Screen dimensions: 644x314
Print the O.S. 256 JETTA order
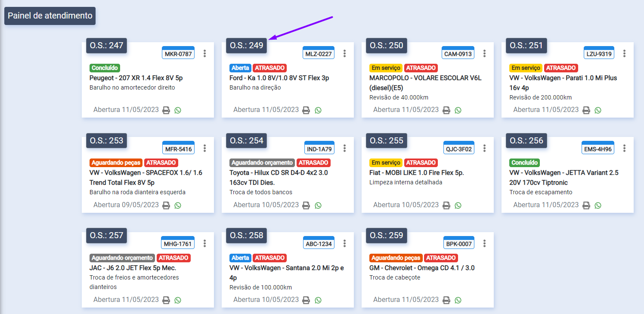click(x=586, y=205)
